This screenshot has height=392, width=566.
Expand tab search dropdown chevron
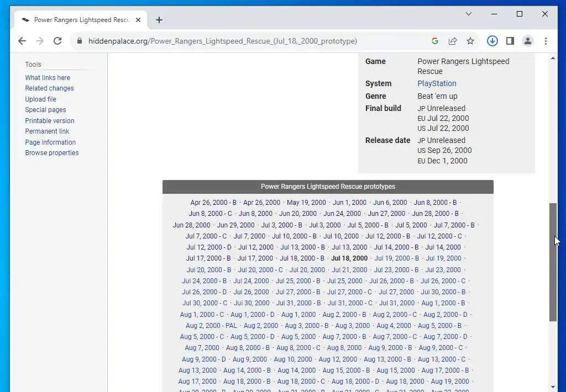click(469, 14)
